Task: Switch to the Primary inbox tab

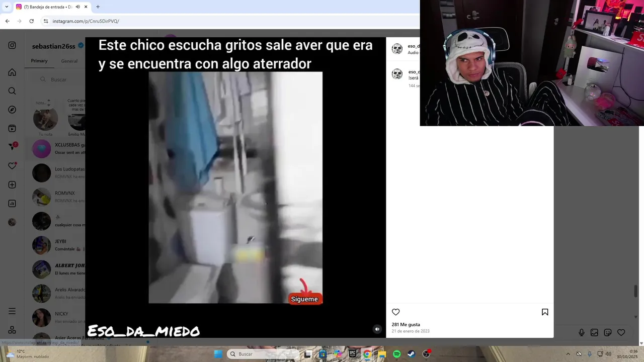Action: 39,61
